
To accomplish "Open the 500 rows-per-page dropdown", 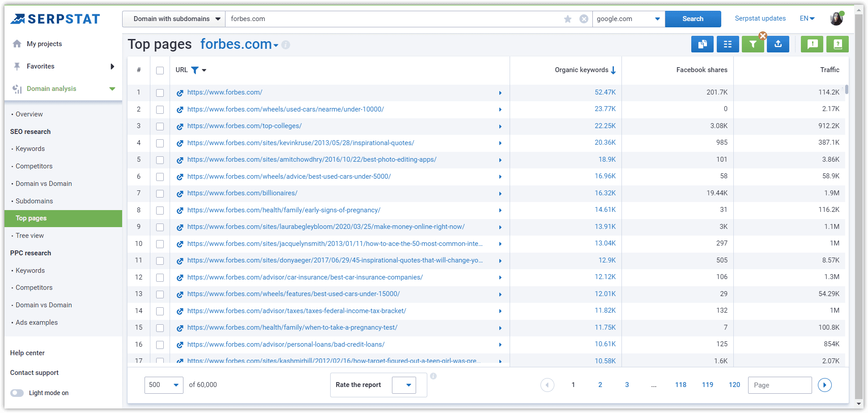I will click(x=164, y=385).
